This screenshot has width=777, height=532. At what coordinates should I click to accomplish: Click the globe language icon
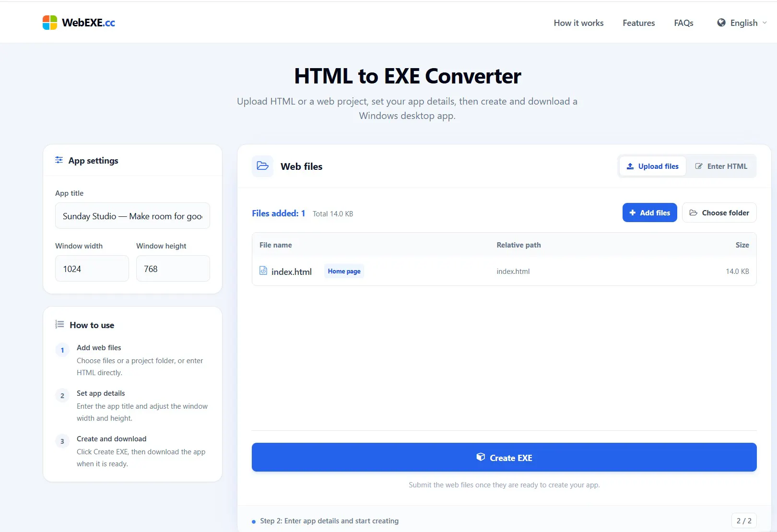point(721,23)
